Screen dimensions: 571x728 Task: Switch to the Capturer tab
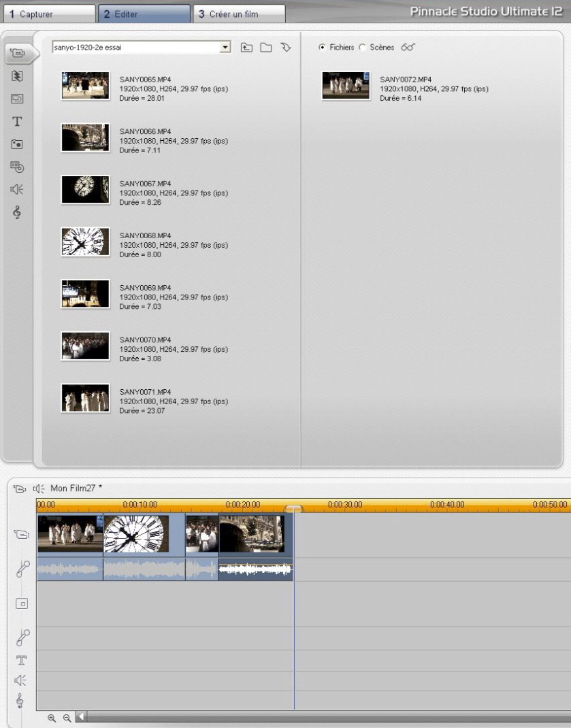click(48, 14)
